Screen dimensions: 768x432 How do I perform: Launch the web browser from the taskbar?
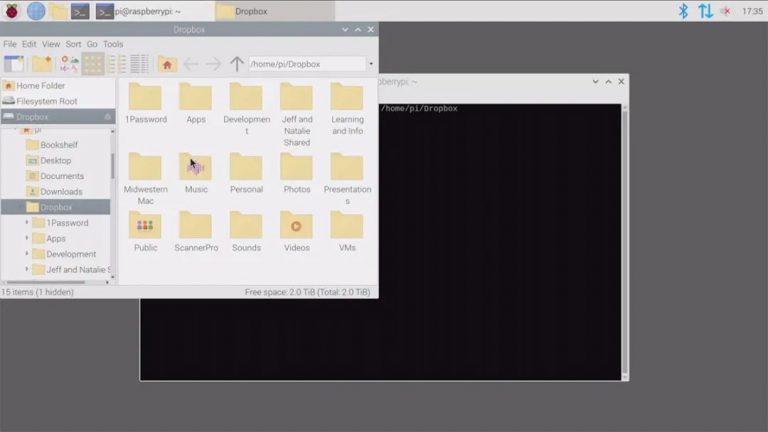point(36,11)
